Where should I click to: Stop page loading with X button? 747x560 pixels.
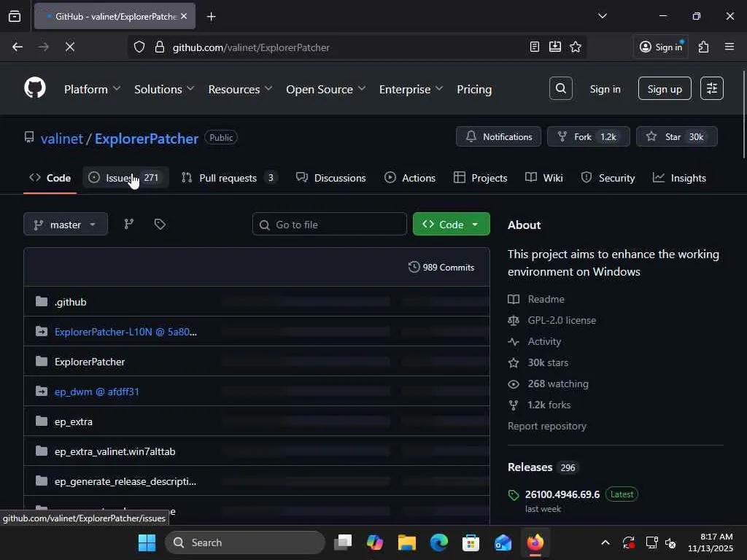point(70,47)
